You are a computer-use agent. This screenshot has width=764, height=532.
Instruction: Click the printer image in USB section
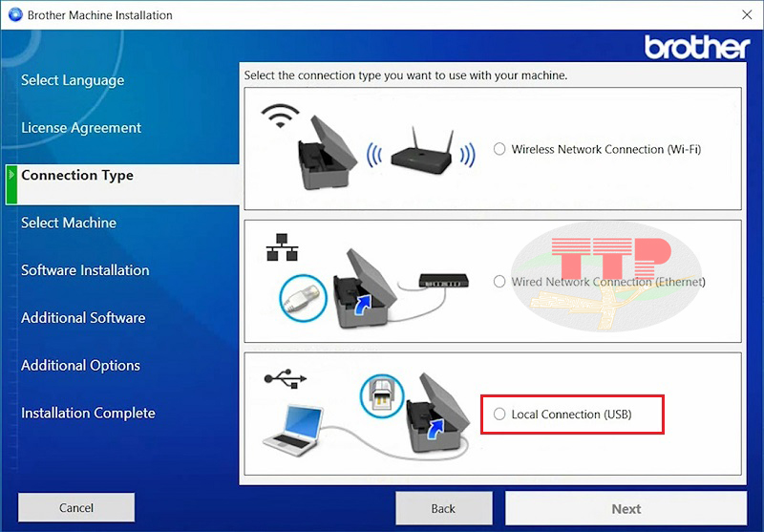437,414
